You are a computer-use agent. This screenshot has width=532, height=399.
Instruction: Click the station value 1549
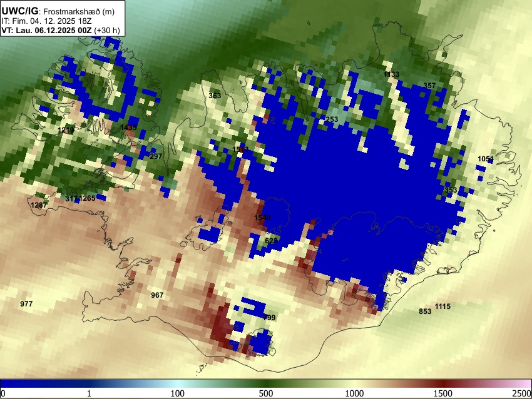263,218
